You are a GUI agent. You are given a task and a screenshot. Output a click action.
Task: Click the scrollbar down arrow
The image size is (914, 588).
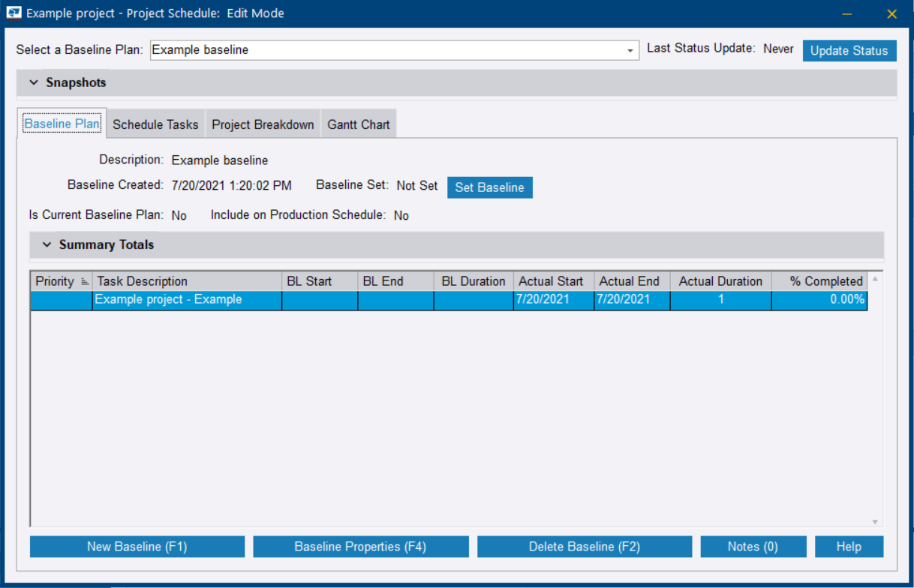point(873,520)
